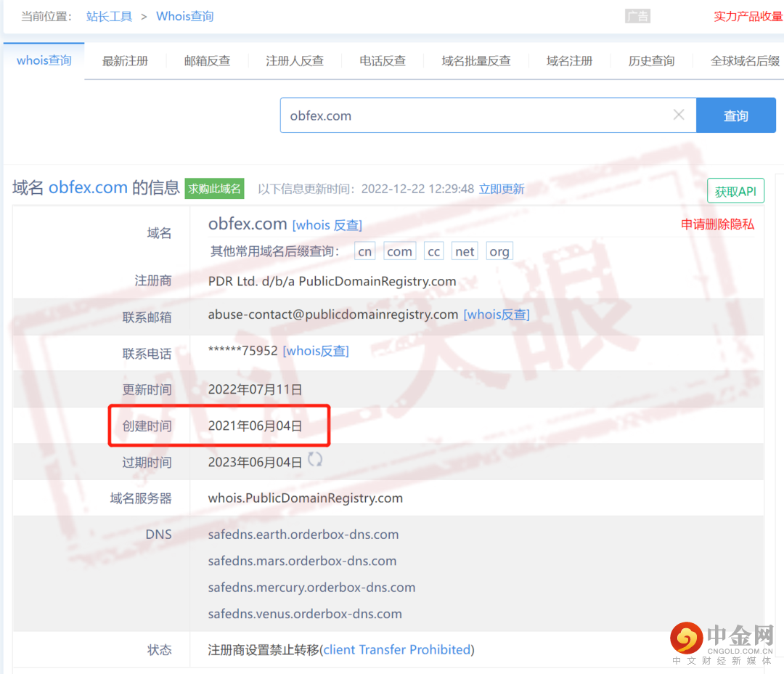
Task: Select the creation date 2021年06月04日
Action: [x=255, y=426]
